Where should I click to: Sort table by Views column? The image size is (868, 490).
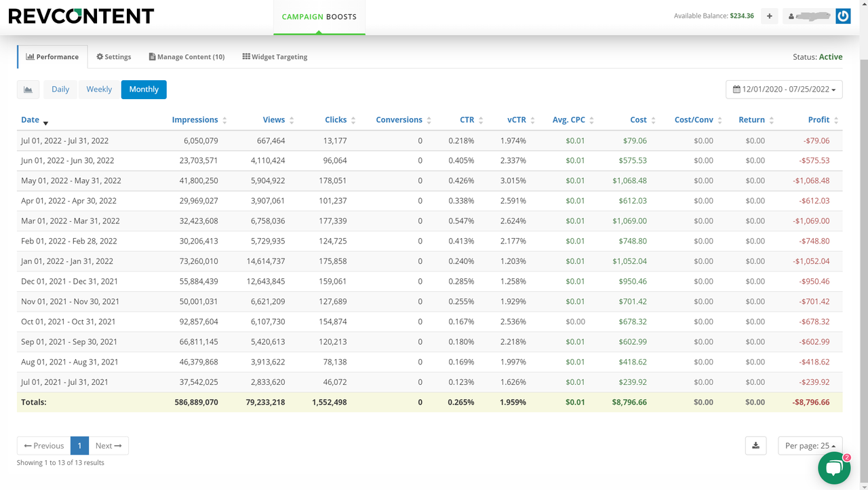tap(279, 120)
